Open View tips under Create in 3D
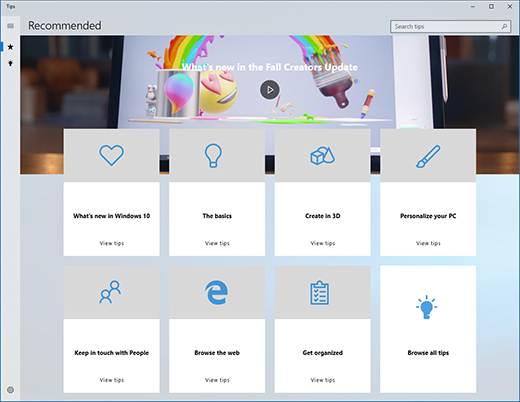Viewport: 520px width, 402px height. click(323, 243)
